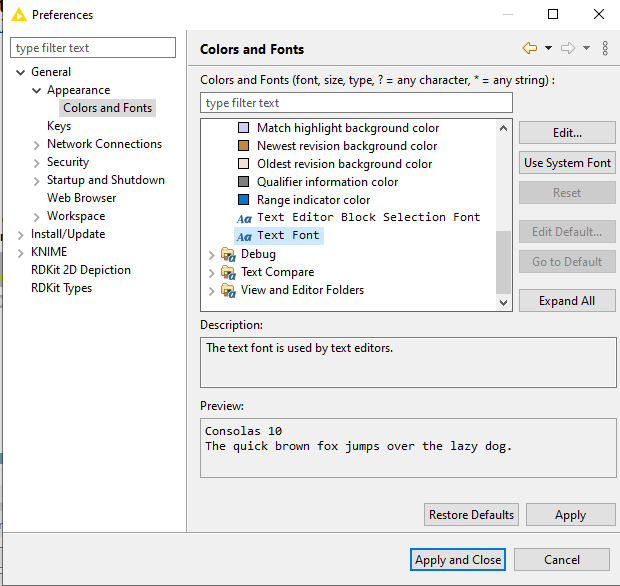
Task: Select the Newest revision background color swatch
Action: (244, 146)
